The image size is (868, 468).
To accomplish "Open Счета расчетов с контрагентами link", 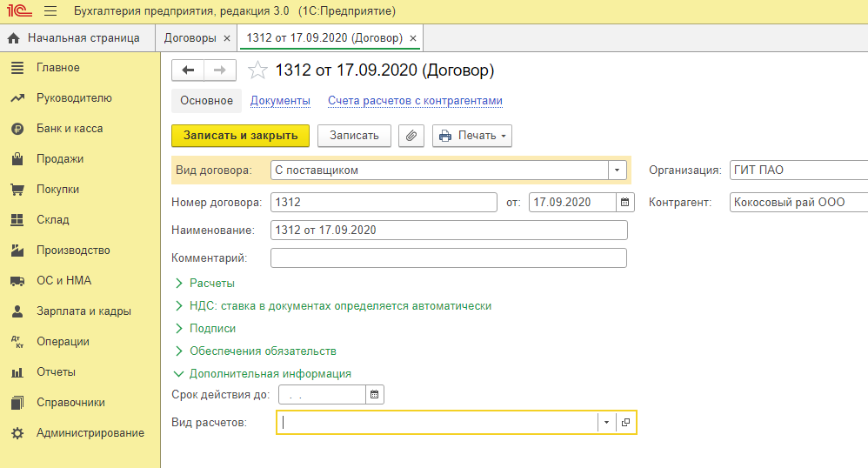I will [415, 101].
